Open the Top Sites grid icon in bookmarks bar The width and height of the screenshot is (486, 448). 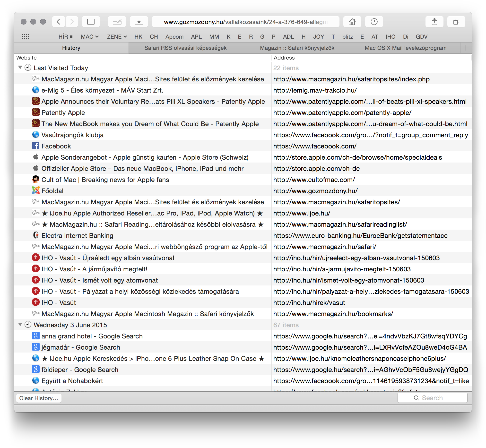pyautogui.click(x=25, y=37)
